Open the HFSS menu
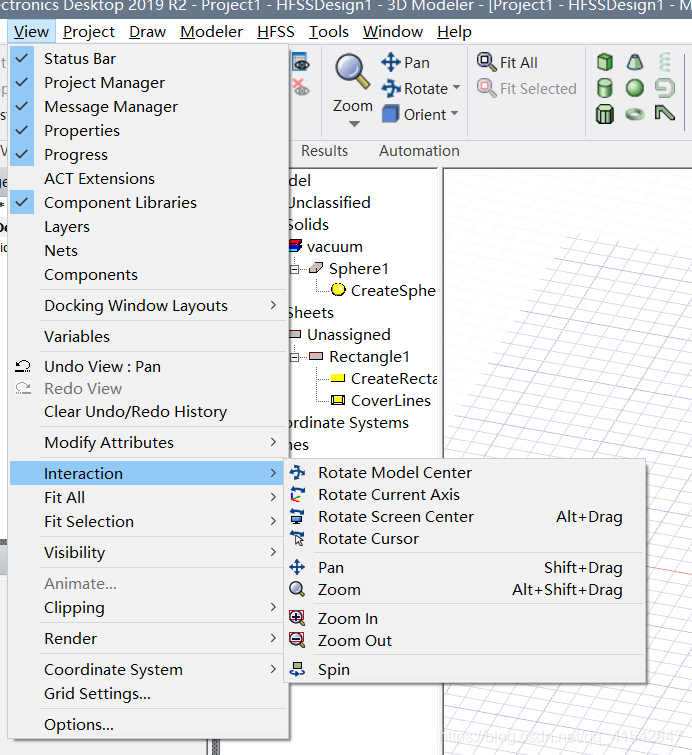The height and width of the screenshot is (755, 692). (x=275, y=32)
